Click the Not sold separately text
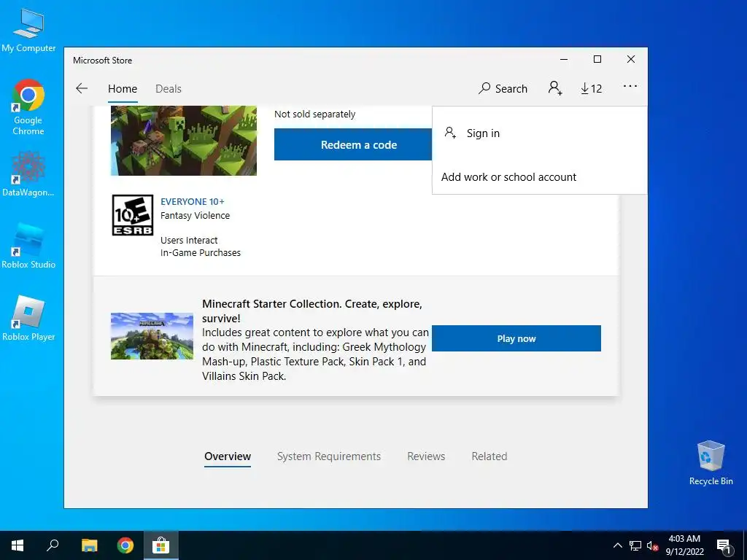The image size is (747, 560). tap(315, 114)
